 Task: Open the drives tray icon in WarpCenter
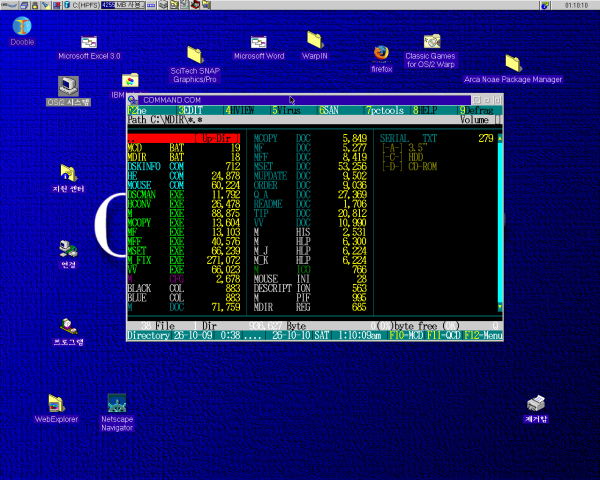pyautogui.click(x=163, y=5)
